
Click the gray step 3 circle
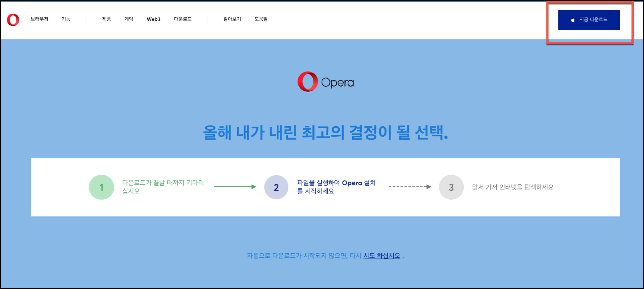[451, 187]
